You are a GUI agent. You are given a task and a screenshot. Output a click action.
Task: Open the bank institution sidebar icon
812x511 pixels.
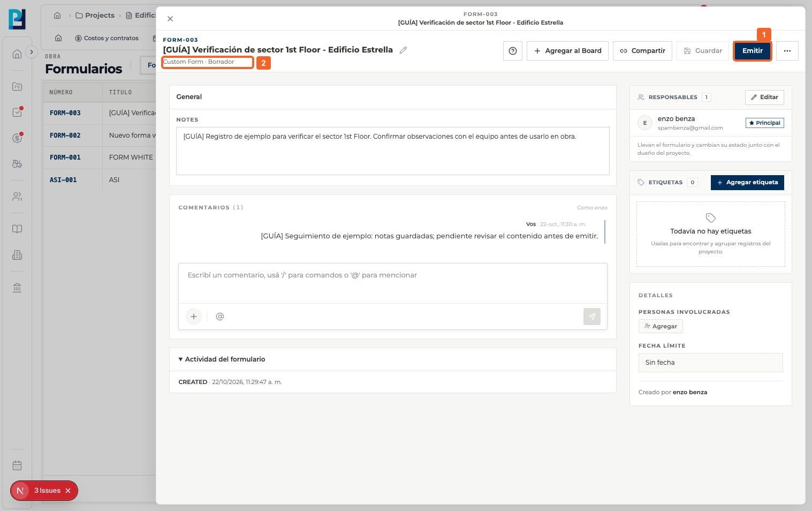(x=17, y=288)
